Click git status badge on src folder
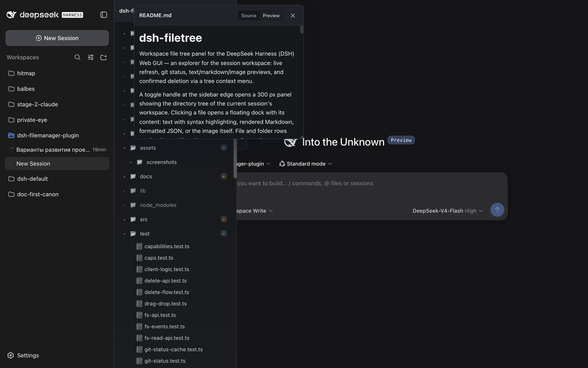588x368 pixels. tap(224, 219)
